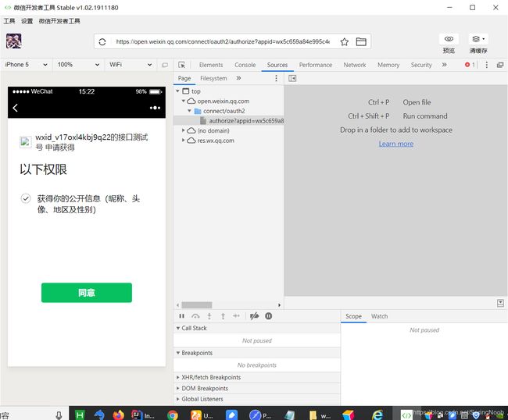Click the step out of function icon

click(x=223, y=316)
